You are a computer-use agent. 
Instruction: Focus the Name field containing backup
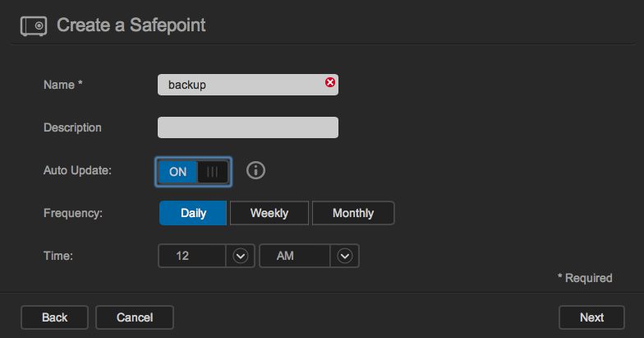[248, 85]
